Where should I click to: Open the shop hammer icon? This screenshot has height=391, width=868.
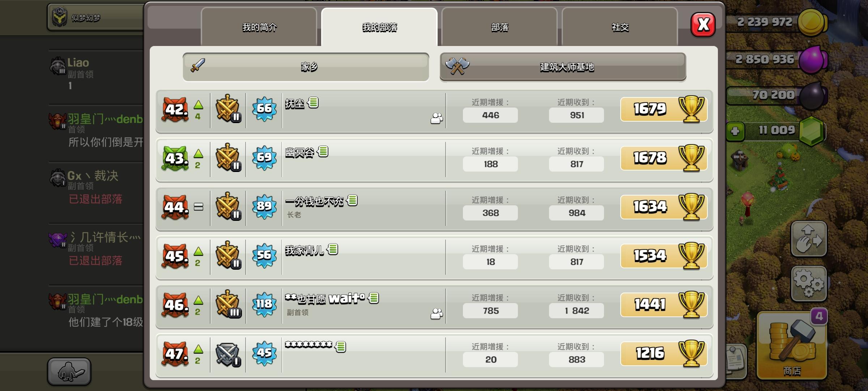pyautogui.click(x=792, y=346)
